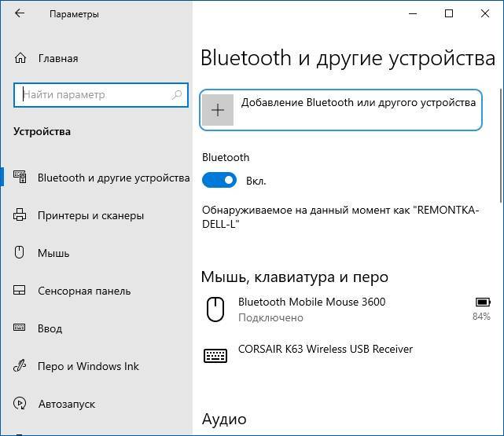Click the mouse icon beside Мышь
Screen dimensions: 504x436
click(20, 252)
